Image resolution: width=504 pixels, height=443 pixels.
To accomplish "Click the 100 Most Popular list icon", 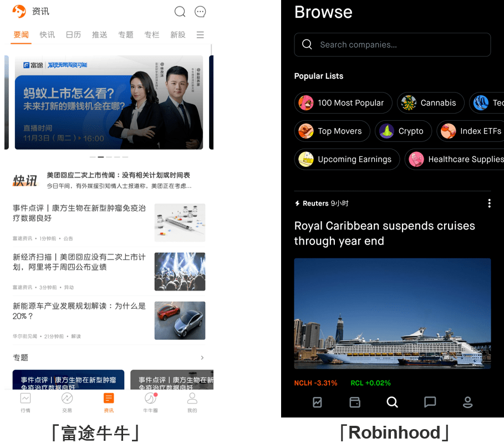I will tap(306, 103).
